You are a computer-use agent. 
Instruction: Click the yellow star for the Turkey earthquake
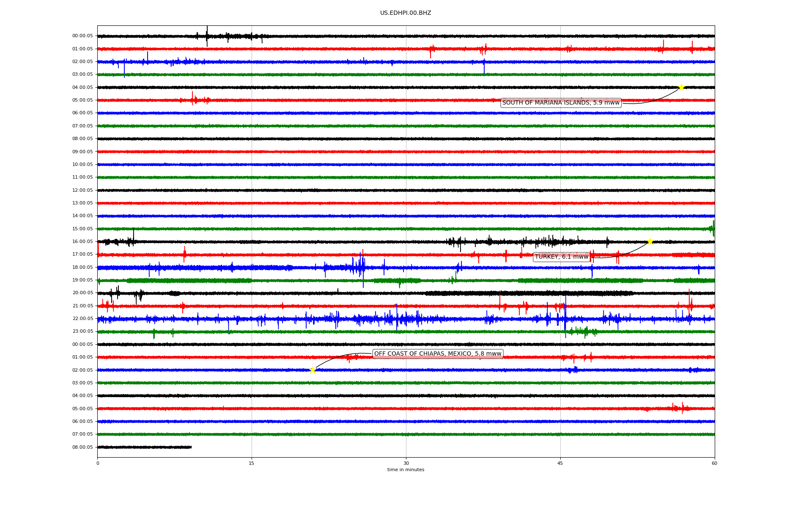650,241
